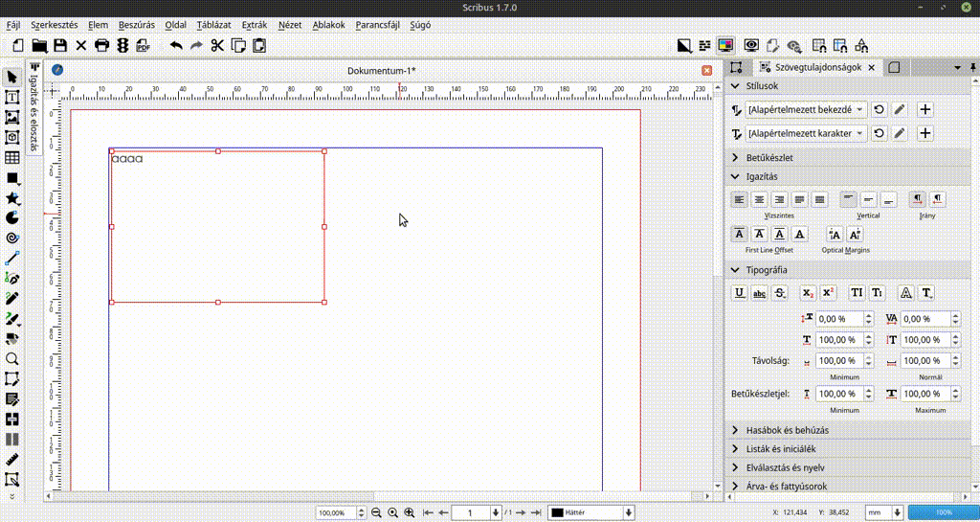This screenshot has height=522, width=980.
Task: Click the Cut scissors icon
Action: (x=217, y=45)
